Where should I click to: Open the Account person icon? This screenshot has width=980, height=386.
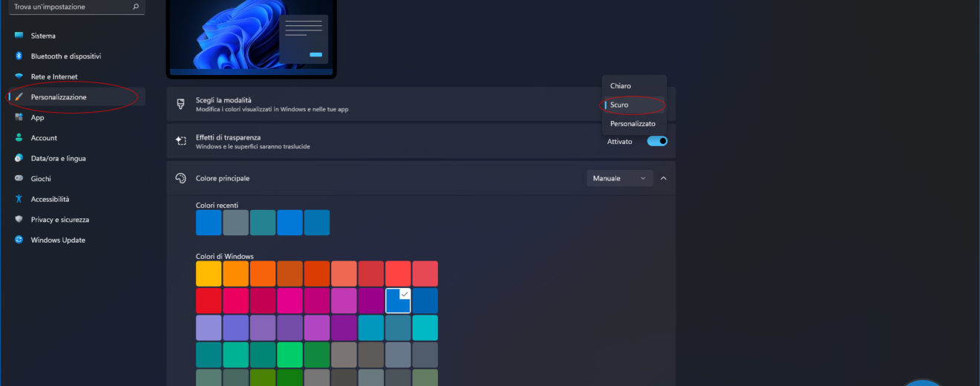pyautogui.click(x=19, y=138)
